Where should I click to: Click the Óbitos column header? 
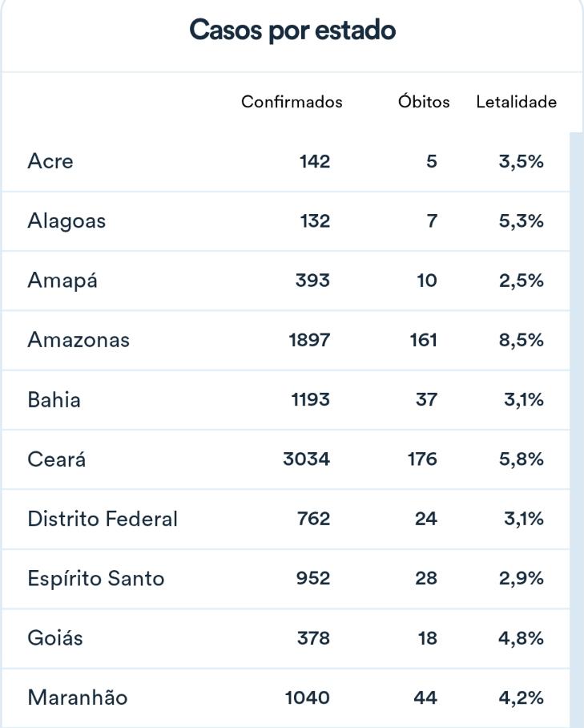click(424, 101)
